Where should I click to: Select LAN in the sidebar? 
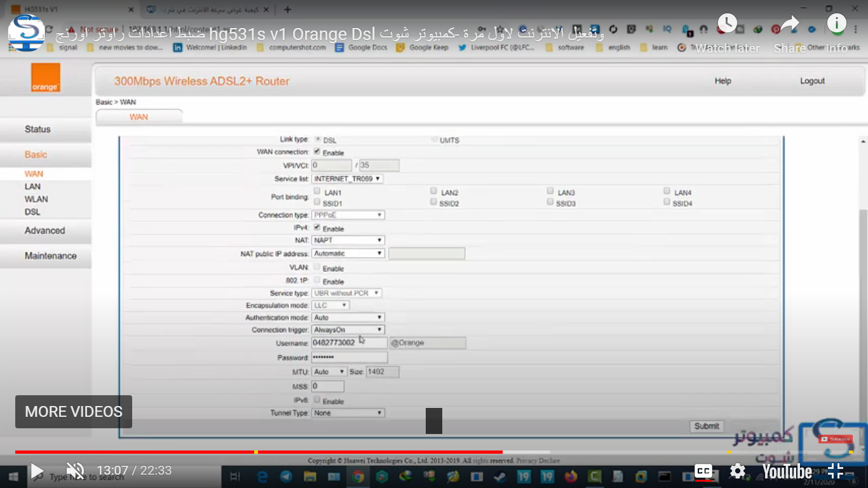click(32, 186)
